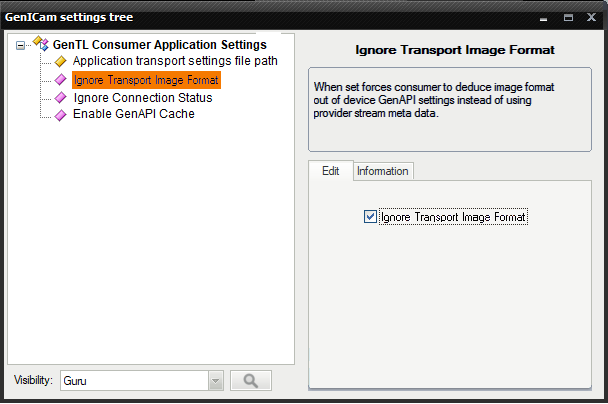
Task: Maximize the GenICam settings tree window
Action: pyautogui.click(x=568, y=18)
